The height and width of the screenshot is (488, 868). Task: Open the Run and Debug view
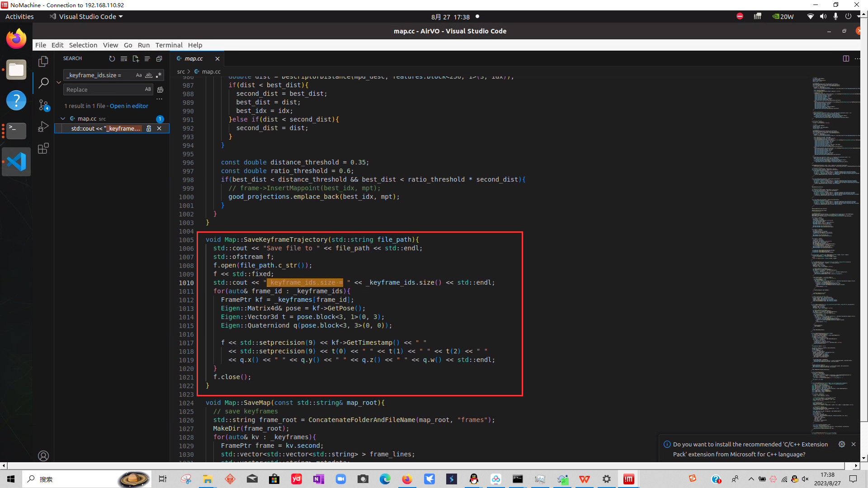(x=43, y=127)
